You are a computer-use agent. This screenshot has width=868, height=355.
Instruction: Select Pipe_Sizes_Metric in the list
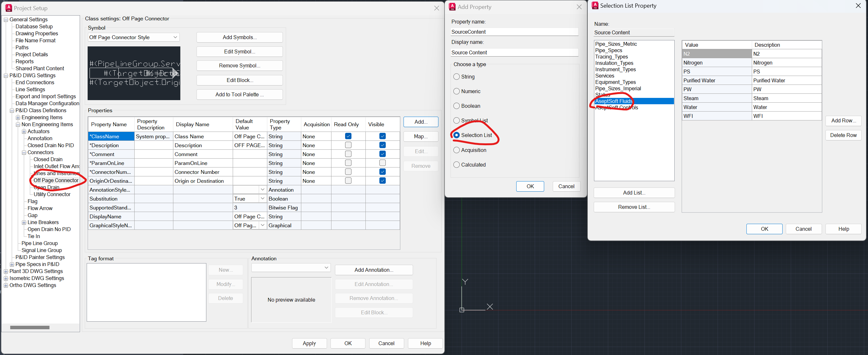coord(616,44)
